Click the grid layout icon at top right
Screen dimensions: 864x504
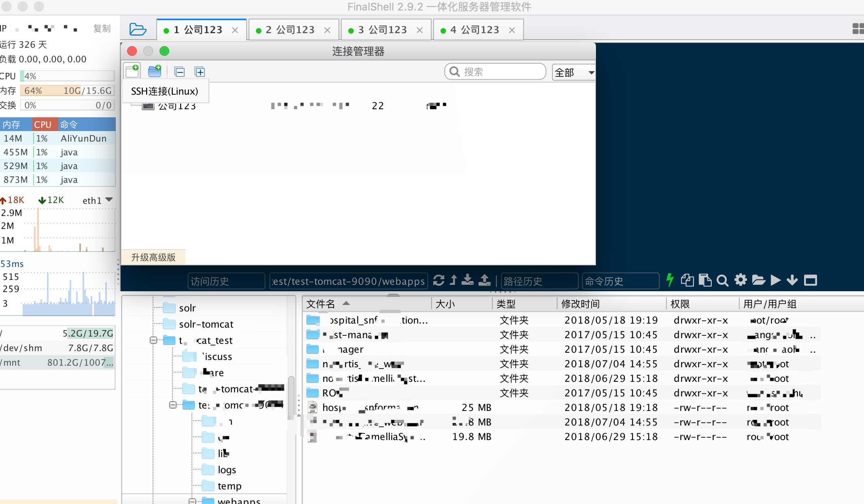point(858,29)
